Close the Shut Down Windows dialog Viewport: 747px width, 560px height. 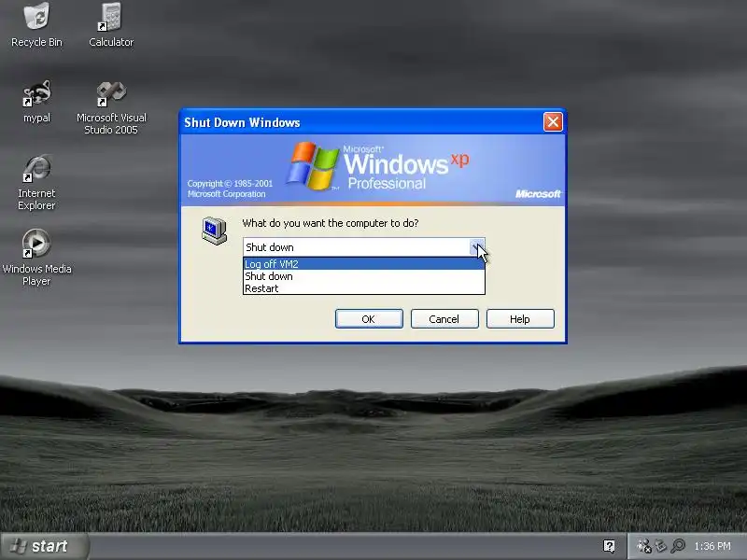[553, 122]
